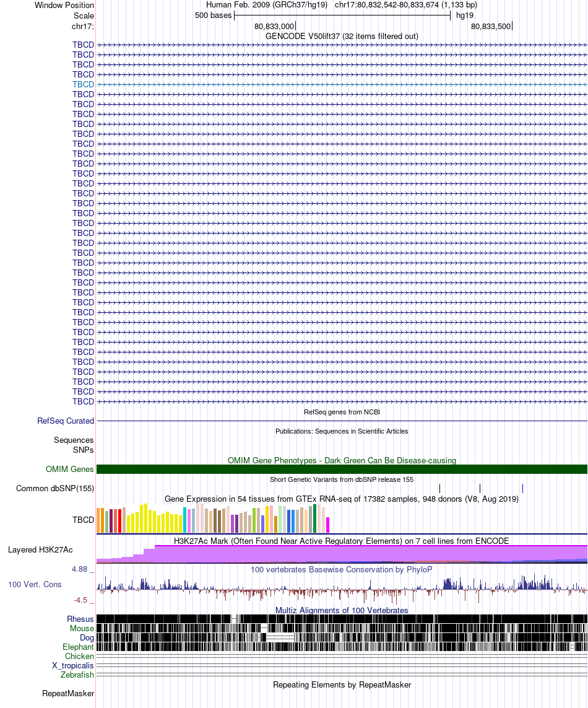The height and width of the screenshot is (708, 588).
Task: Click the PhyloP conservation wiggle graph
Action: [x=342, y=589]
